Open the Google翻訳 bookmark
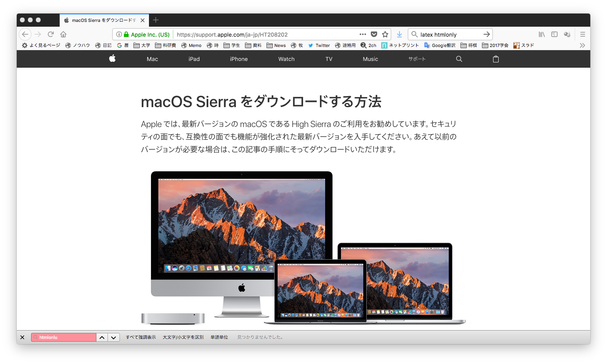Image resolution: width=607 pixels, height=364 pixels. [x=440, y=45]
